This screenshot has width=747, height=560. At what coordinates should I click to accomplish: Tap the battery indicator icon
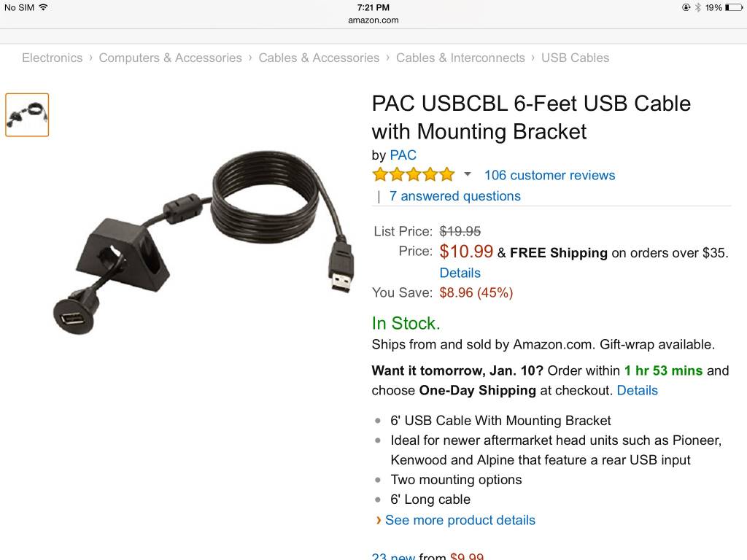click(732, 7)
